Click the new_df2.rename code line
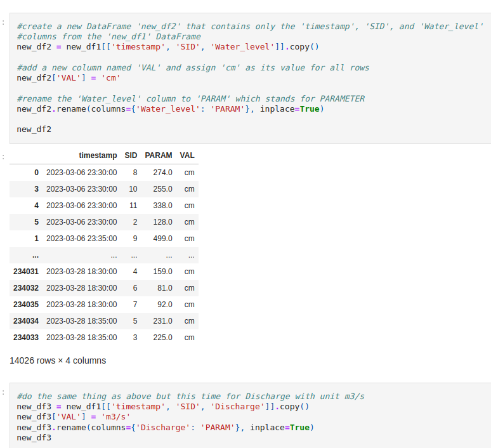 (170, 109)
